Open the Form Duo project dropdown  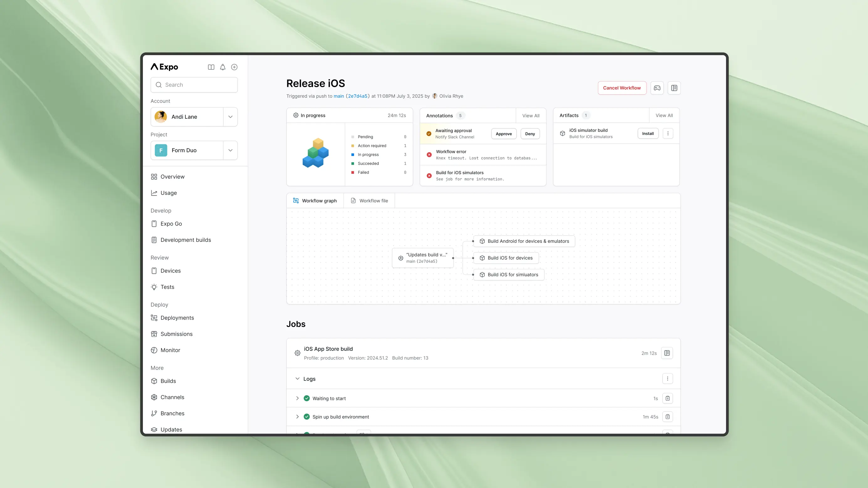click(231, 150)
